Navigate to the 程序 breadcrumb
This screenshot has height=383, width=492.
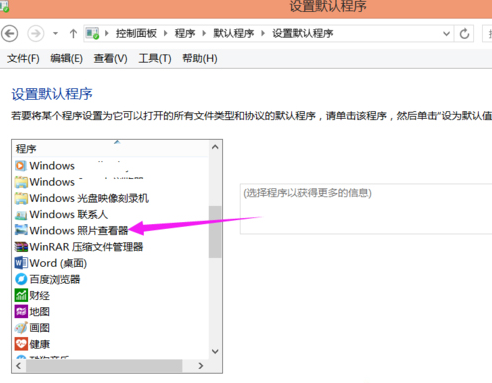click(185, 33)
